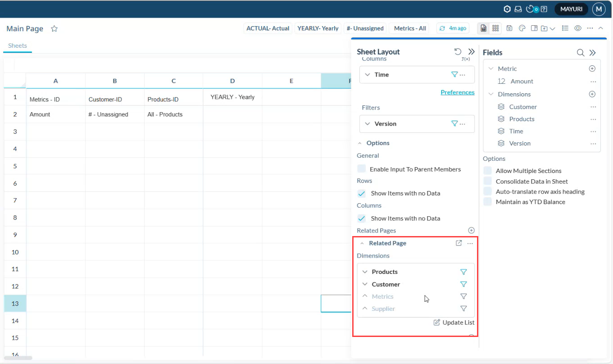Select the Sheets tab
Viewport: 613px width, 364px height.
(18, 45)
